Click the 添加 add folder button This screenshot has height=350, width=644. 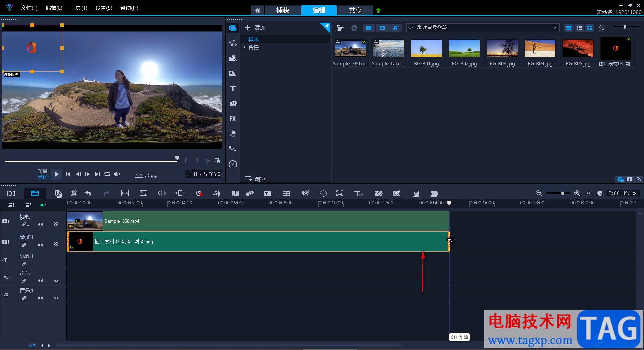point(255,28)
